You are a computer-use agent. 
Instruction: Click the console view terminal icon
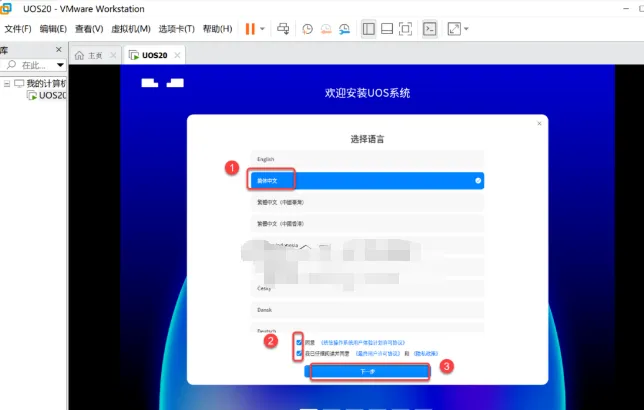[430, 29]
